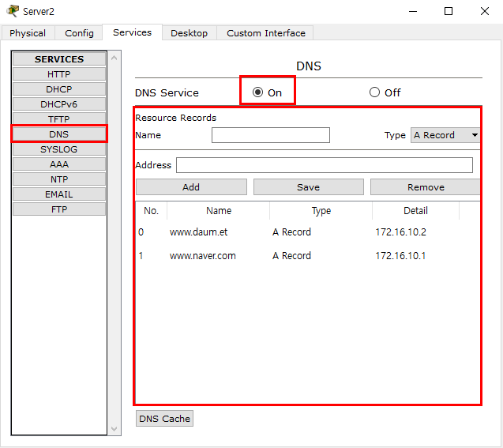Click the Detail column header
The image size is (503, 448).
[415, 211]
